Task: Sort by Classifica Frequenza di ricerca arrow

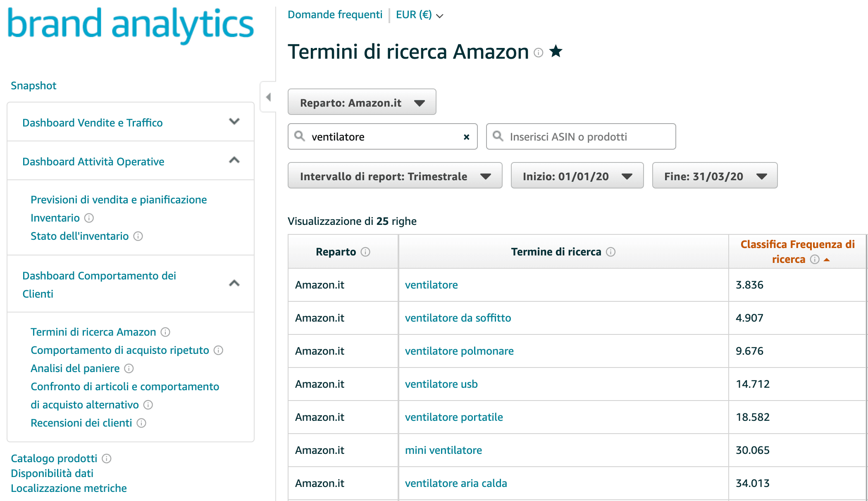Action: pyautogui.click(x=827, y=260)
